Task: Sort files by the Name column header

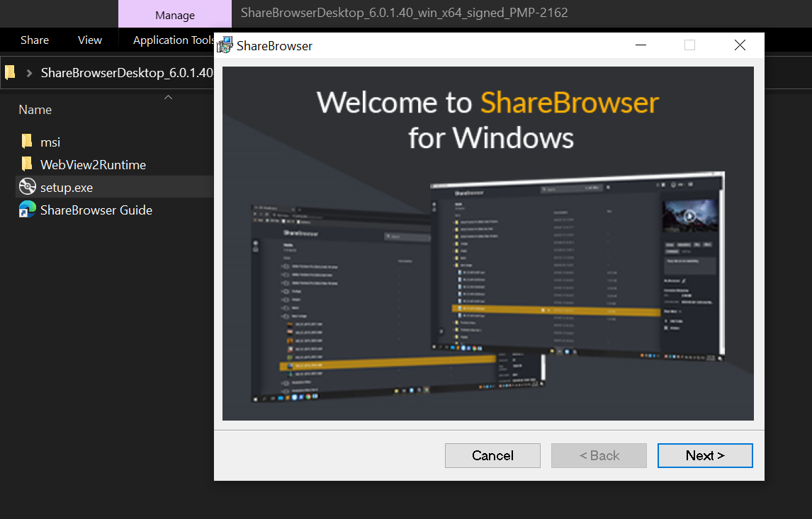Action: tap(35, 110)
